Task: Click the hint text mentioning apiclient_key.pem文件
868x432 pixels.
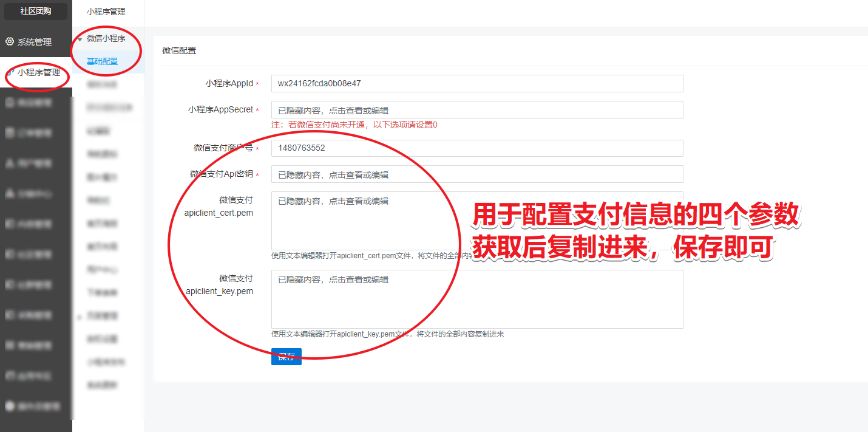Action: 388,334
